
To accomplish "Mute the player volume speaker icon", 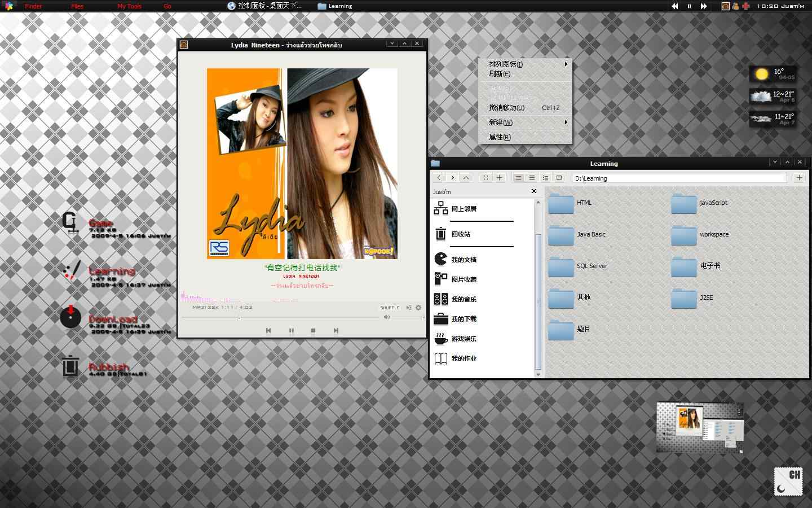I will coord(386,317).
